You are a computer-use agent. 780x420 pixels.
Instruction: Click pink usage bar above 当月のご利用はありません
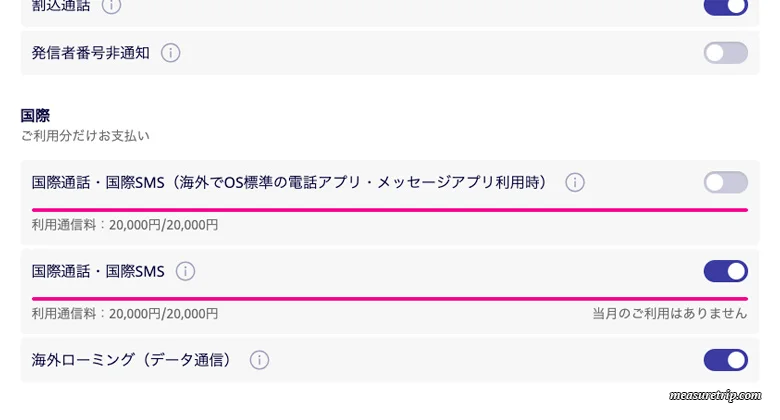pyautogui.click(x=390, y=299)
